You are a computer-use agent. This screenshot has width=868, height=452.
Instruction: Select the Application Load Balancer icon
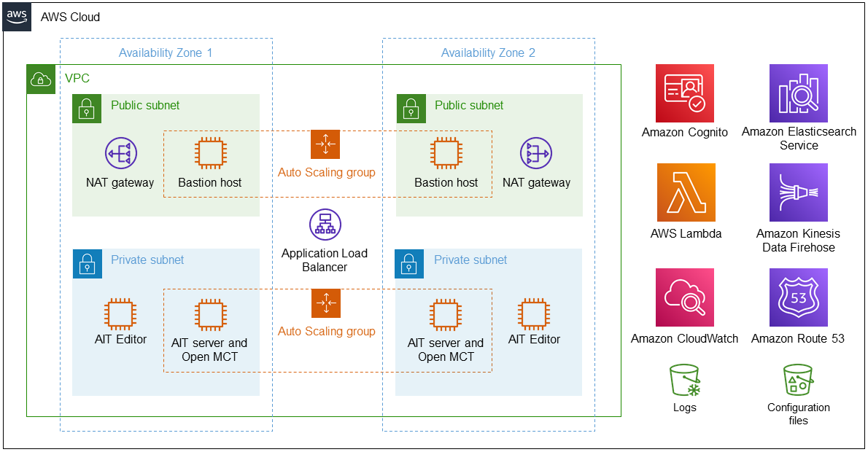coord(325,225)
